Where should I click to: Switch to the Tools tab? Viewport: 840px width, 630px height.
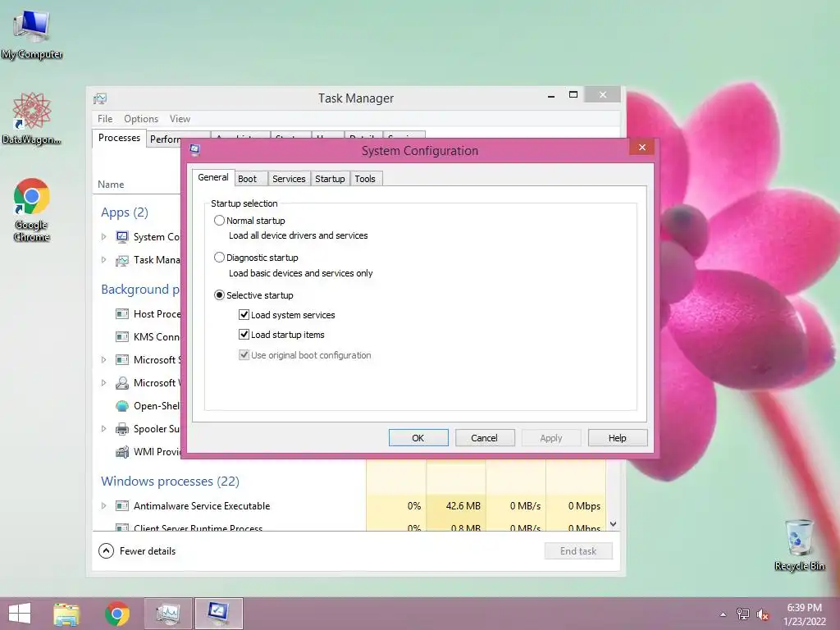coord(365,179)
